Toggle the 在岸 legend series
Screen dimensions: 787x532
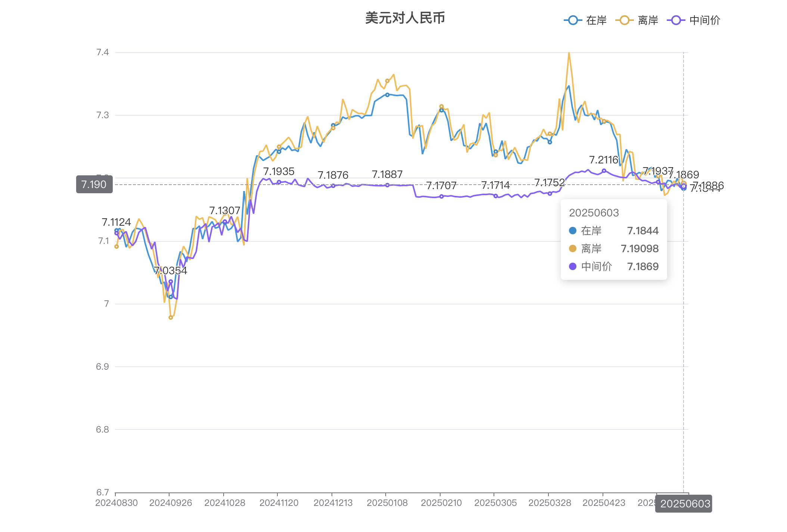click(x=596, y=20)
